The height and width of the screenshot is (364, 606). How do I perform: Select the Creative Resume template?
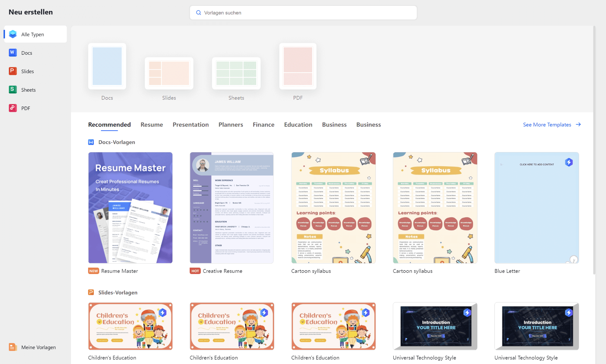(x=231, y=207)
